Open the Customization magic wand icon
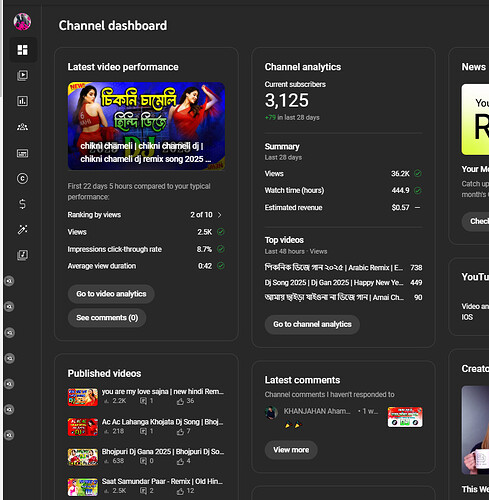Viewport: 489px width, 500px height. [22, 229]
